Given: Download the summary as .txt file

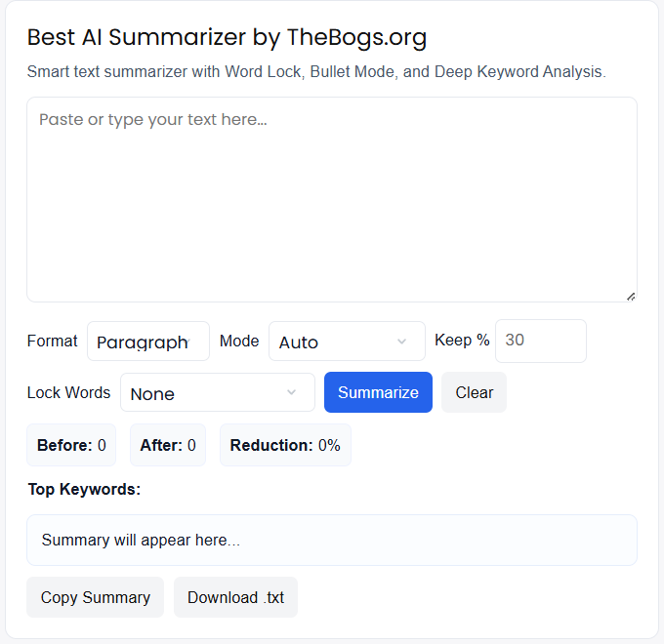Looking at the screenshot, I should [x=235, y=597].
